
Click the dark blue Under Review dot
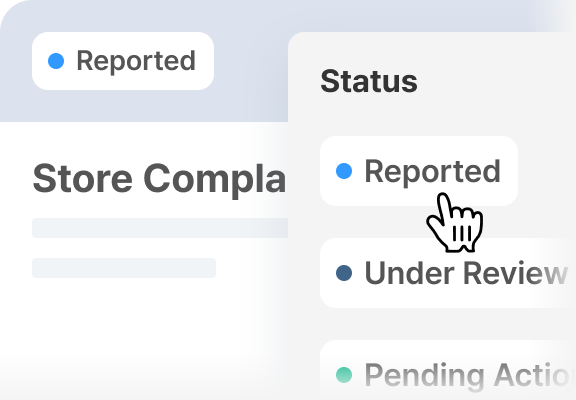pyautogui.click(x=344, y=273)
